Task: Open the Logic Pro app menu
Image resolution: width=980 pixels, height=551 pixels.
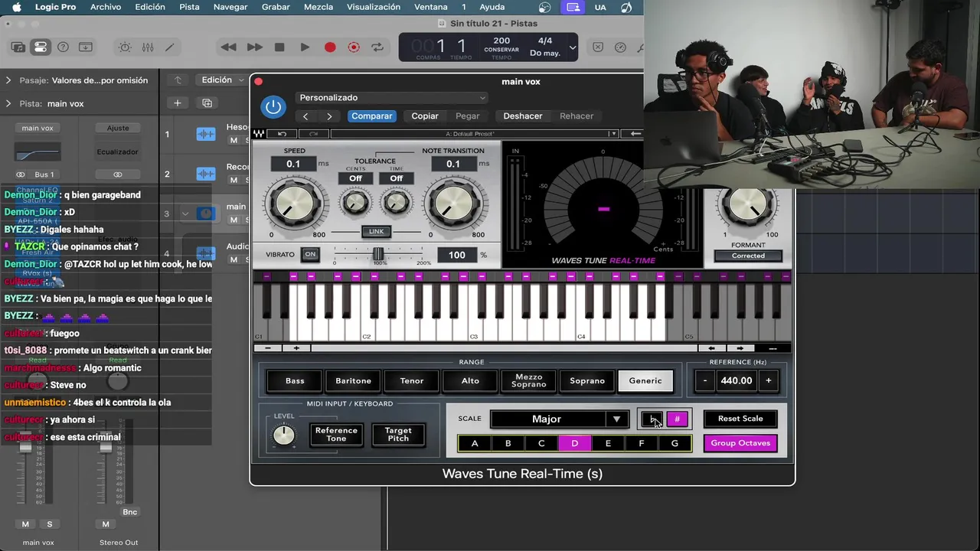Action: tap(55, 7)
